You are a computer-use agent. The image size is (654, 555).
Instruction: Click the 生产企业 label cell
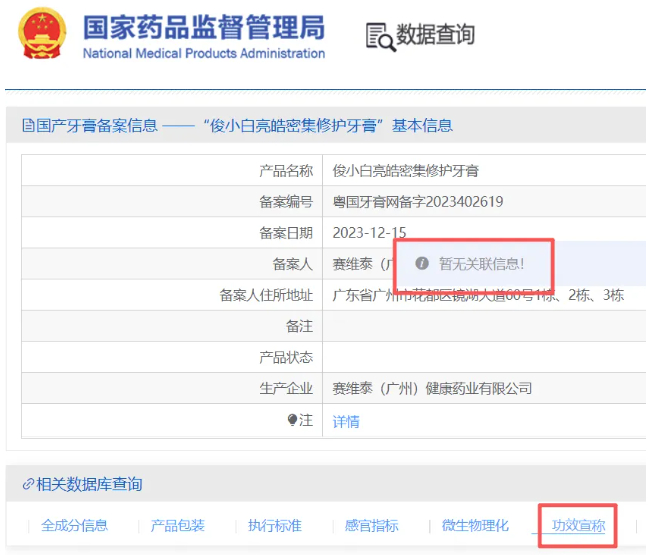172,388
